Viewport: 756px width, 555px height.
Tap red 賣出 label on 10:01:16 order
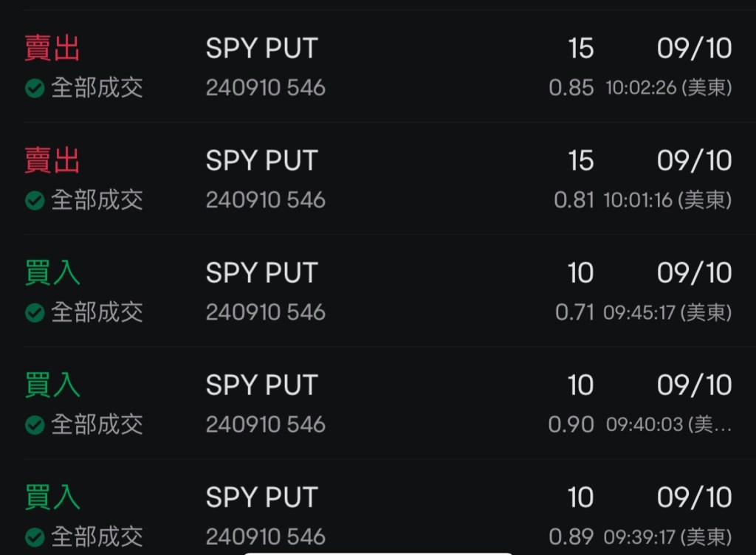[52, 161]
